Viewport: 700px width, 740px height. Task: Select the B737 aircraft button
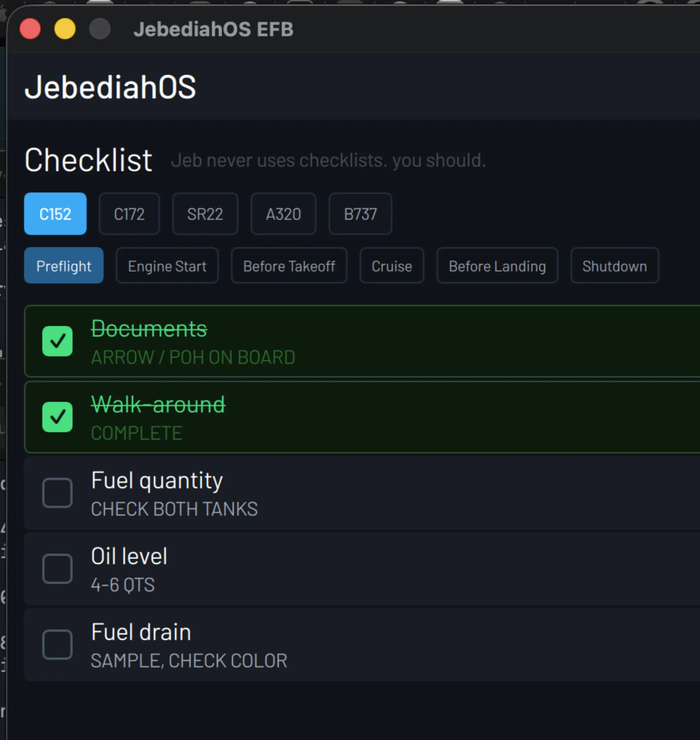click(x=360, y=214)
